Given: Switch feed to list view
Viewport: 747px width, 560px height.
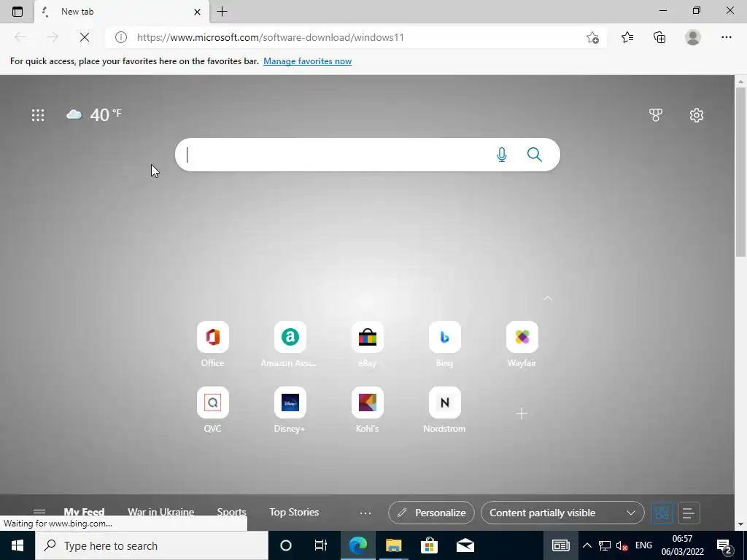Looking at the screenshot, I should pyautogui.click(x=689, y=513).
